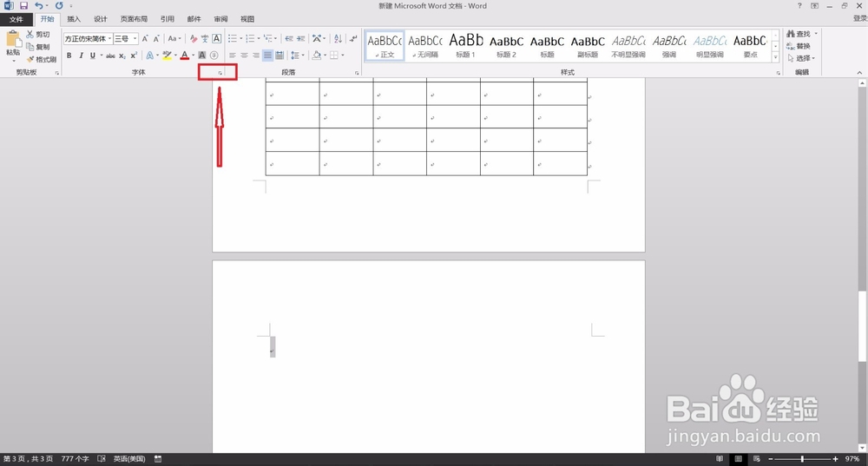This screenshot has width=868, height=466.
Task: Select the Format Painter (格式刷) brush
Action: (42, 59)
